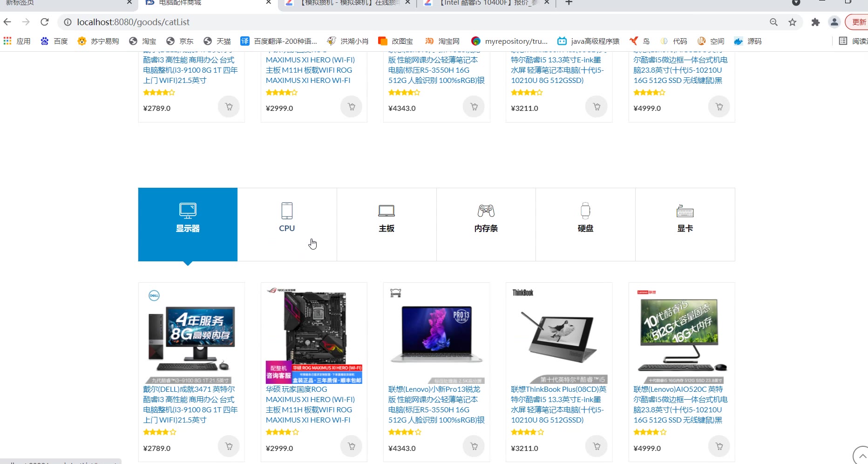Viewport: 868px width, 464px height.
Task: Open the 淘宝网 bookmark
Action: pos(442,41)
